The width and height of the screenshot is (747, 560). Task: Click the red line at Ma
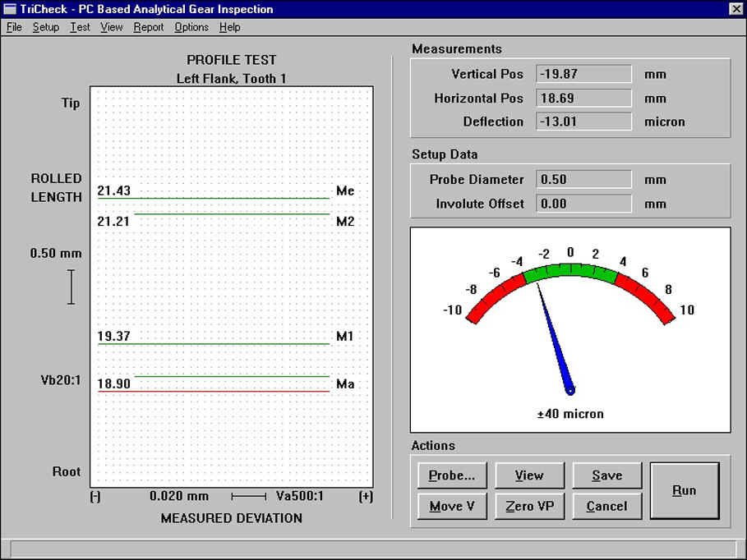click(x=214, y=392)
